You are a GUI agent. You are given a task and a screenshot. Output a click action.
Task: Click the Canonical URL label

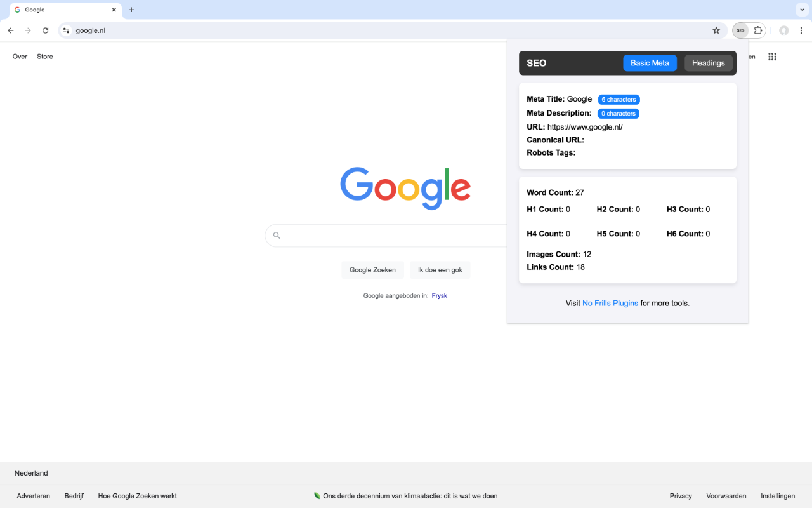tap(555, 140)
